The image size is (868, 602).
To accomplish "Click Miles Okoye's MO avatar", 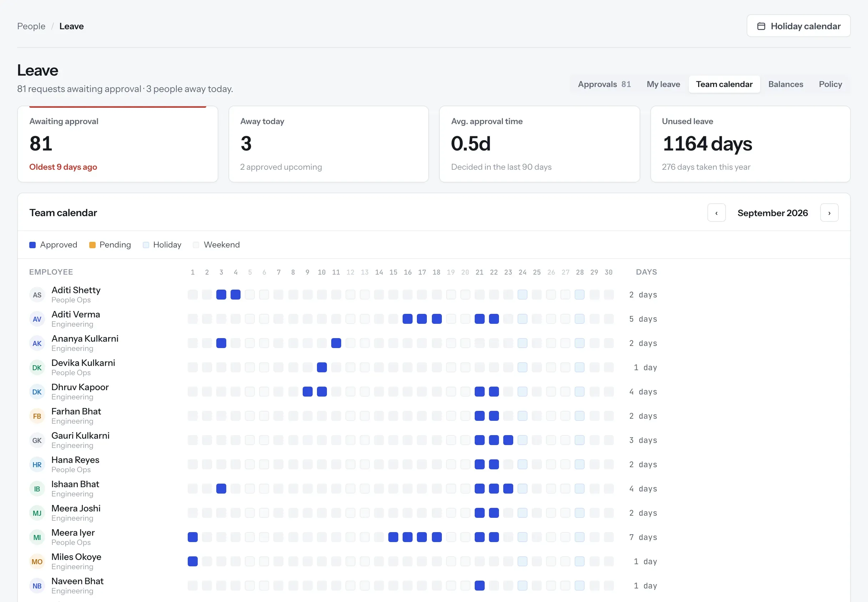I will (37, 562).
